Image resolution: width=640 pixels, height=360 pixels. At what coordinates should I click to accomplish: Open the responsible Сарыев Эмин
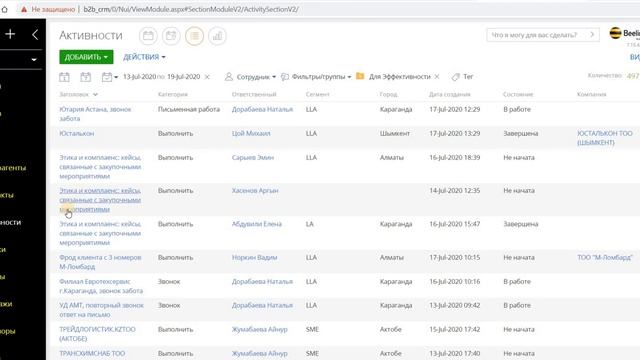pos(253,158)
